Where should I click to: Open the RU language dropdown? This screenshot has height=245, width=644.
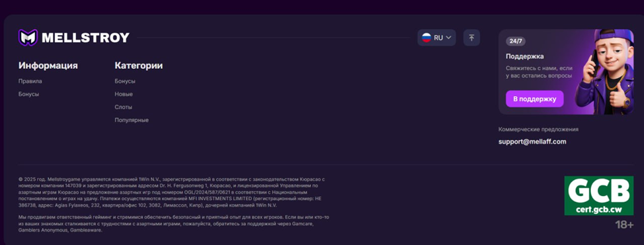[436, 37]
